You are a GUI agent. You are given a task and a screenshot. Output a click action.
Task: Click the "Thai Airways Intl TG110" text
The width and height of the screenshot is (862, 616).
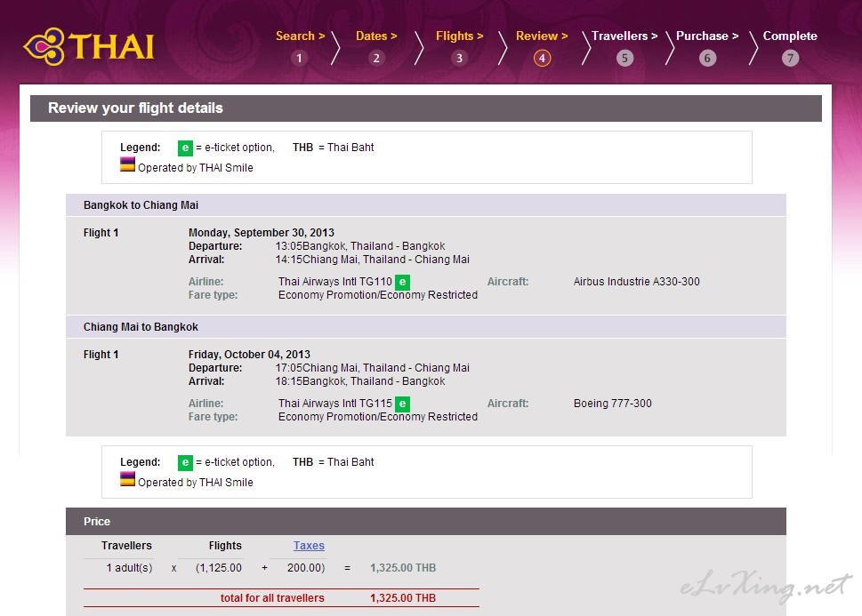334,282
